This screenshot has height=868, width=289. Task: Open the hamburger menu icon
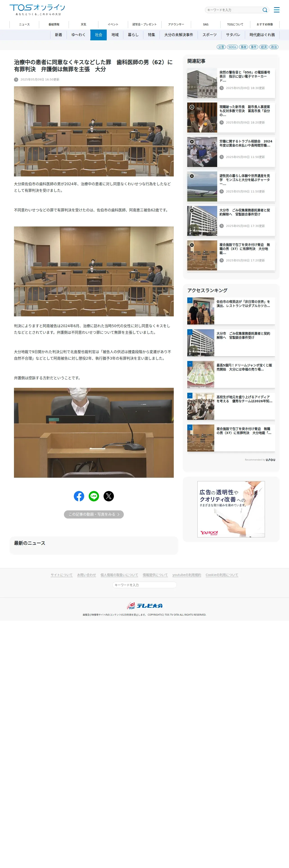tap(277, 10)
